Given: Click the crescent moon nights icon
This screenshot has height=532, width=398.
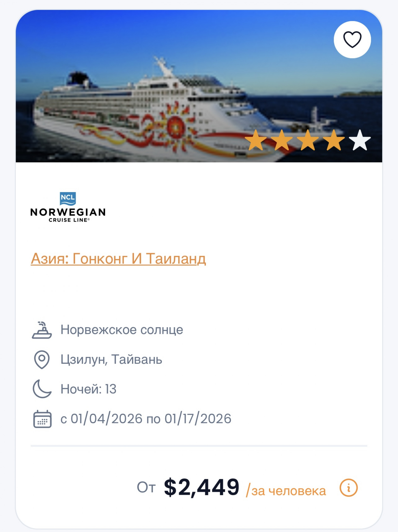Looking at the screenshot, I should [42, 389].
